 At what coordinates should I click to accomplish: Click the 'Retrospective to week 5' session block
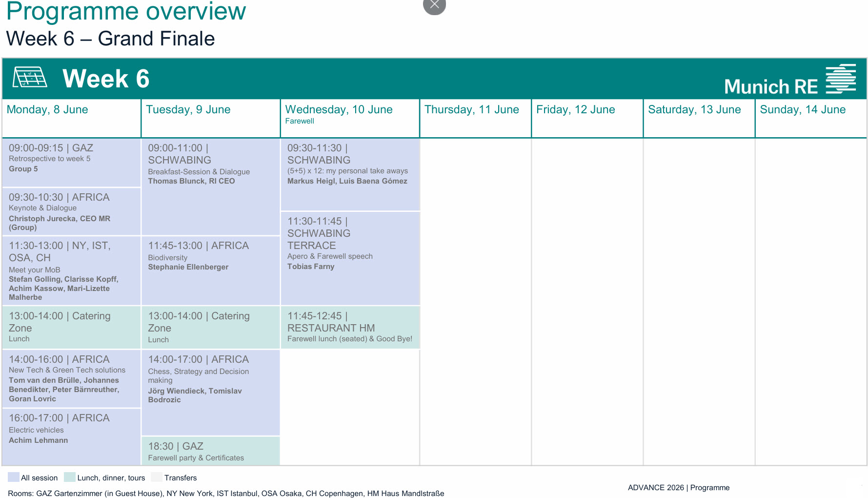tap(71, 163)
